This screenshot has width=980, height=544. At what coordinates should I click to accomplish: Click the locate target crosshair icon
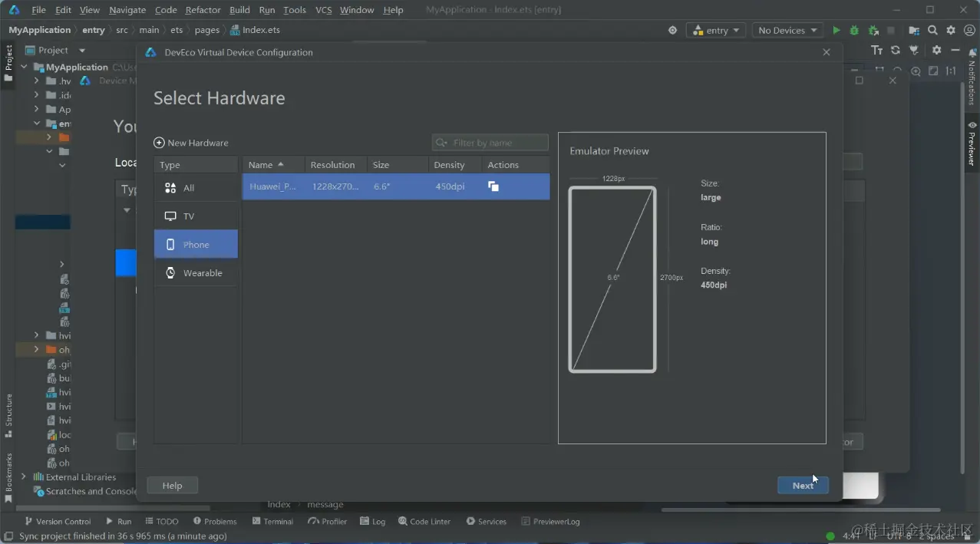pos(673,31)
